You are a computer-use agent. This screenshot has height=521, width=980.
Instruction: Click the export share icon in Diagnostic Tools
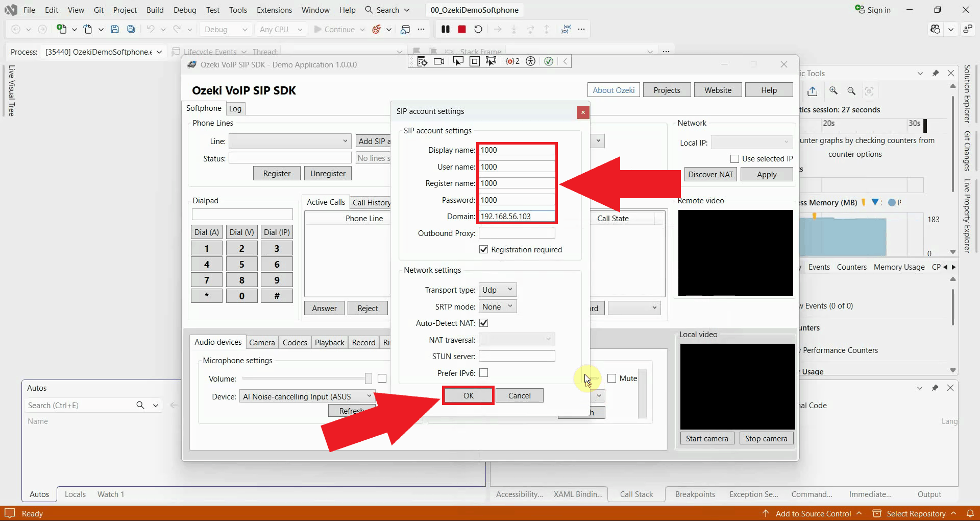pyautogui.click(x=813, y=91)
